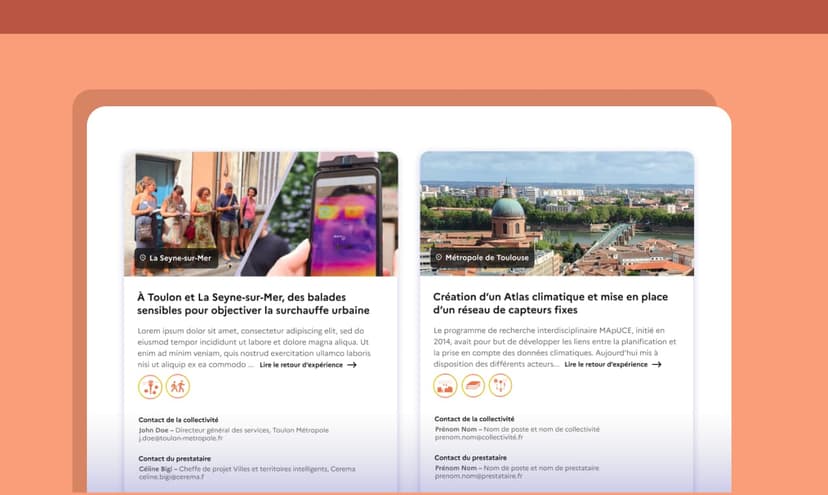Click the arrow after the Toulouse card's read link
The height and width of the screenshot is (495, 828).
(x=656, y=365)
